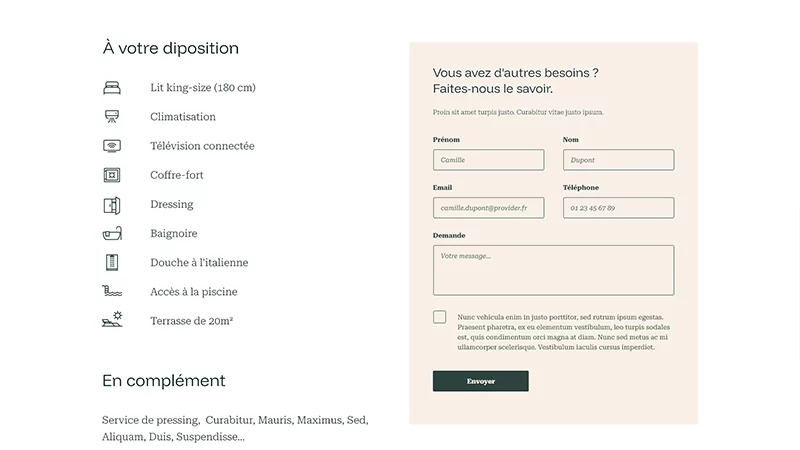
Task: Click the Dressing wardrobe icon
Action: [x=112, y=205]
